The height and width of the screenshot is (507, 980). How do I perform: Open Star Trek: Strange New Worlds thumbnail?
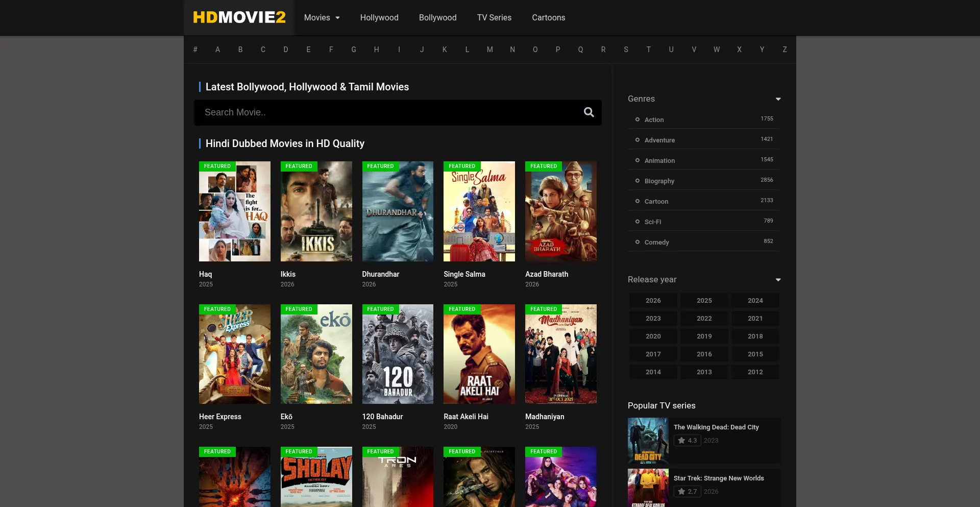(x=648, y=488)
